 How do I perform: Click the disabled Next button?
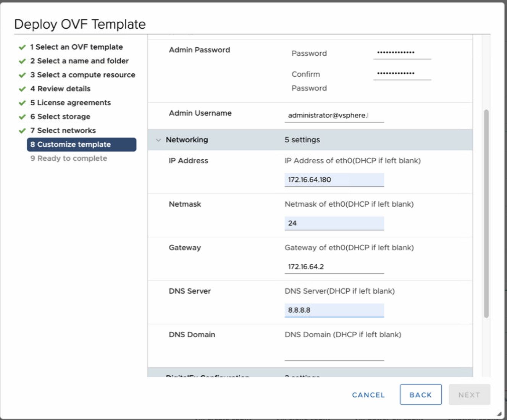(x=469, y=395)
